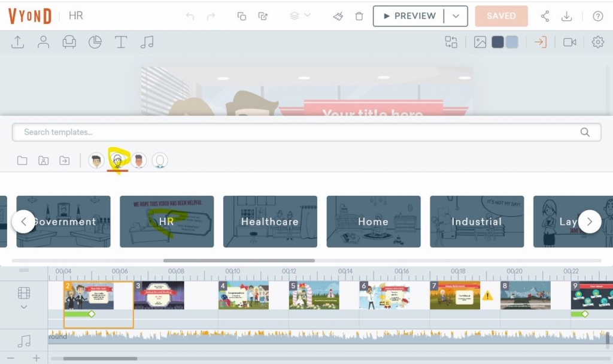This screenshot has width=613, height=364.
Task: Click the scenes filmstrip track icon
Action: click(24, 293)
